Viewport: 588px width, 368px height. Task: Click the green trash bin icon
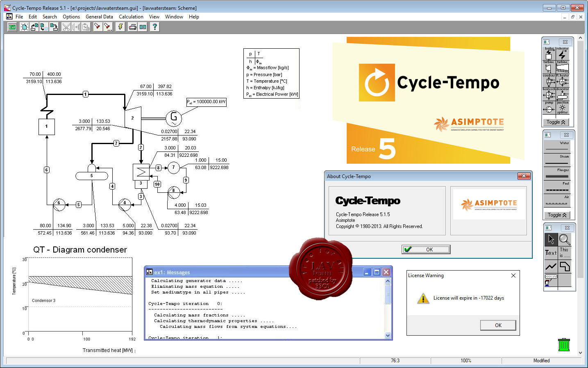(564, 345)
